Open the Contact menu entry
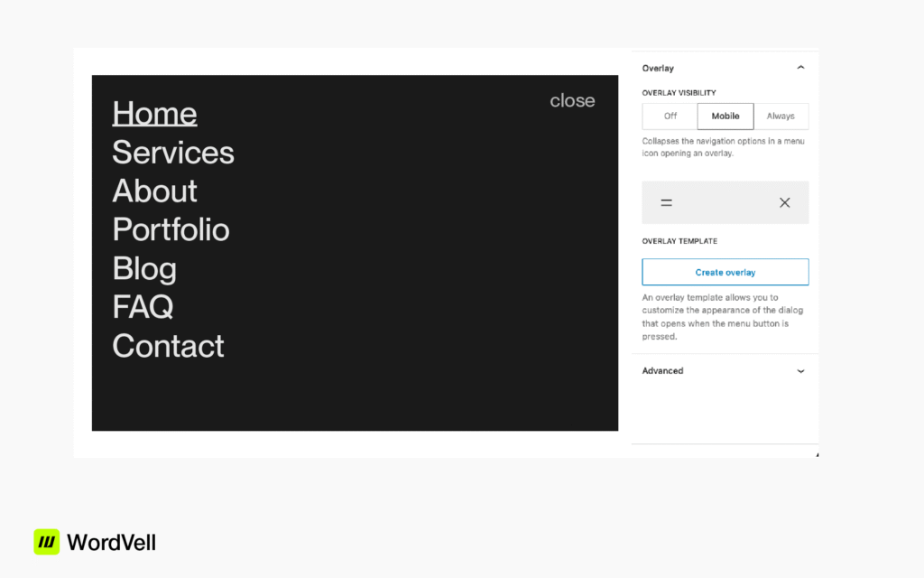The image size is (924, 578). (168, 346)
